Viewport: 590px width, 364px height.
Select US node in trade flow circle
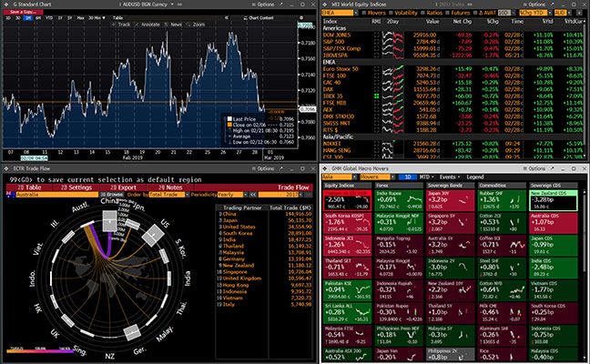[x=153, y=236]
